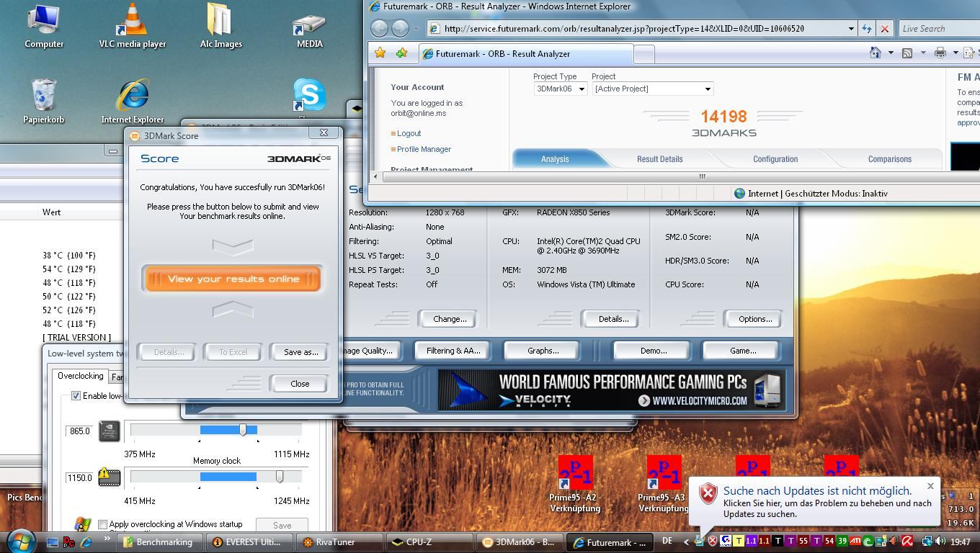
Task: Click Add to Favorites icon in IE
Action: pos(401,53)
